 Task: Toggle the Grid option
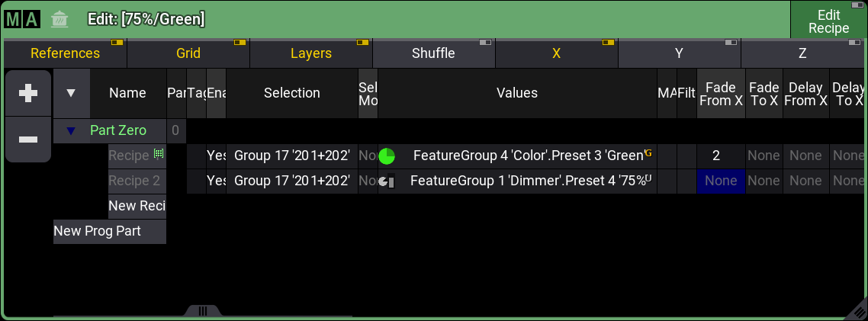pos(188,53)
